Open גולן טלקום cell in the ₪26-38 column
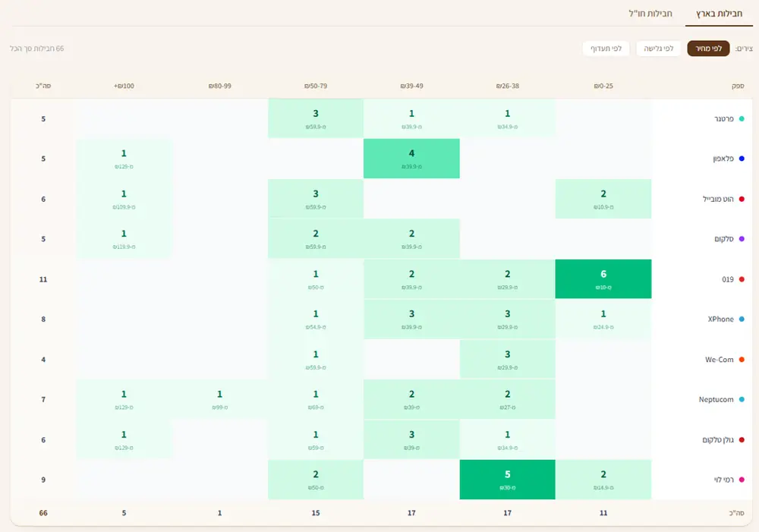This screenshot has width=759, height=532. pos(507,439)
